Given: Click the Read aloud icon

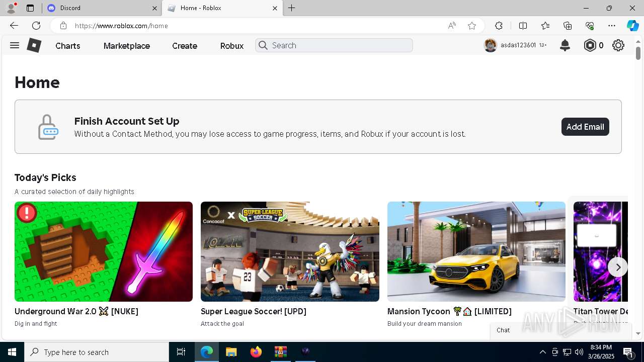Looking at the screenshot, I should click(x=452, y=26).
